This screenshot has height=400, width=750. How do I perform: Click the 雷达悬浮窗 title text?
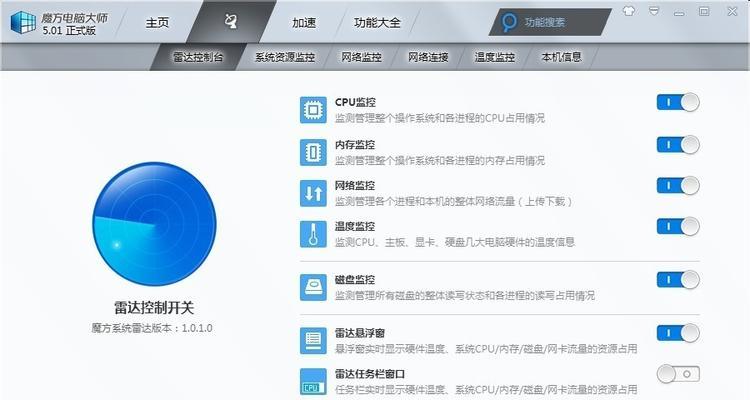[x=360, y=333]
